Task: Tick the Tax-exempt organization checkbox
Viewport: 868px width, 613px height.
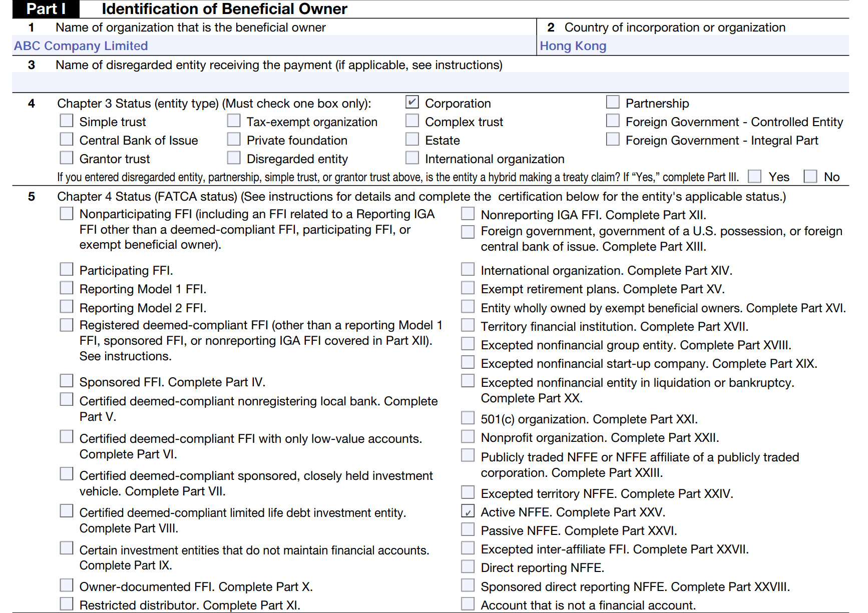Action: (x=234, y=121)
